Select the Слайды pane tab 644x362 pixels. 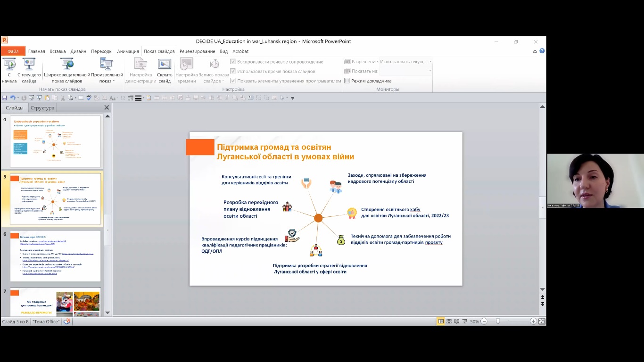pyautogui.click(x=15, y=108)
